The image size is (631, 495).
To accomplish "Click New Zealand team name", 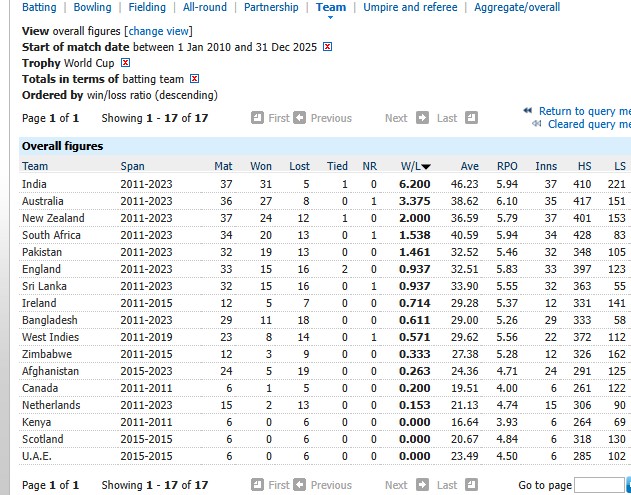I will pos(53,218).
